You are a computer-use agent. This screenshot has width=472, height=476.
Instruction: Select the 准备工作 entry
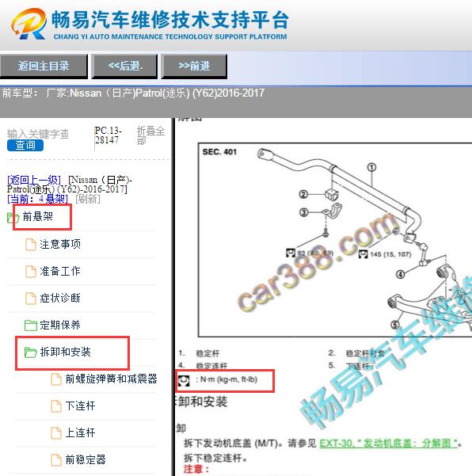pos(60,271)
